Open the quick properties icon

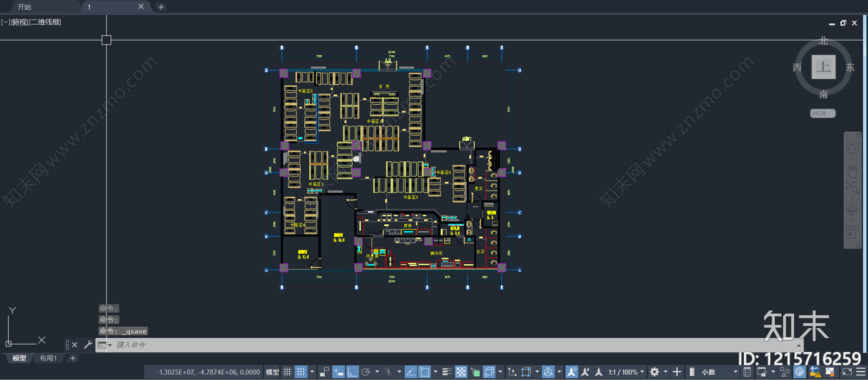click(748, 372)
